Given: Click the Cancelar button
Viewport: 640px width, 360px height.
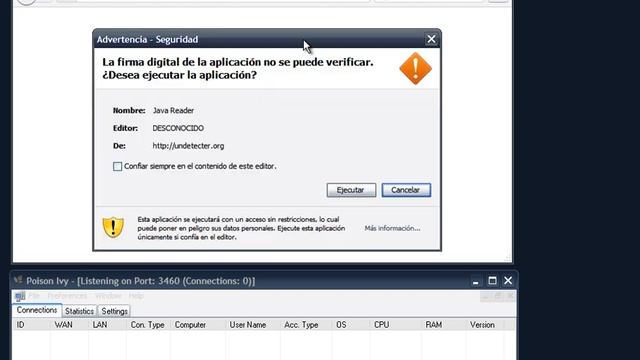Looking at the screenshot, I should tap(406, 190).
